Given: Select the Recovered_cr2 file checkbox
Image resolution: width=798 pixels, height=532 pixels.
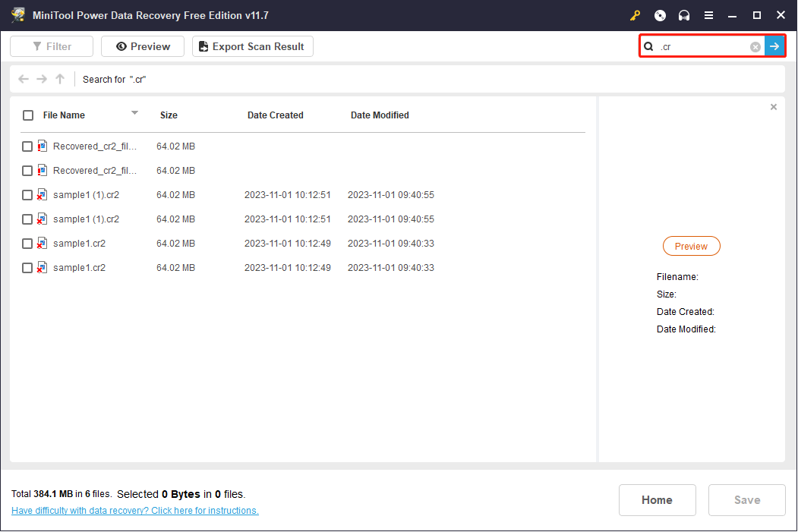Looking at the screenshot, I should (x=27, y=146).
